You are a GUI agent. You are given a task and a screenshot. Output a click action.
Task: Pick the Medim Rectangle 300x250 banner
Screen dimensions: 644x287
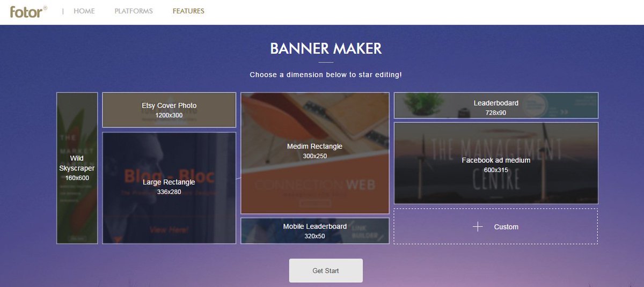click(x=315, y=153)
